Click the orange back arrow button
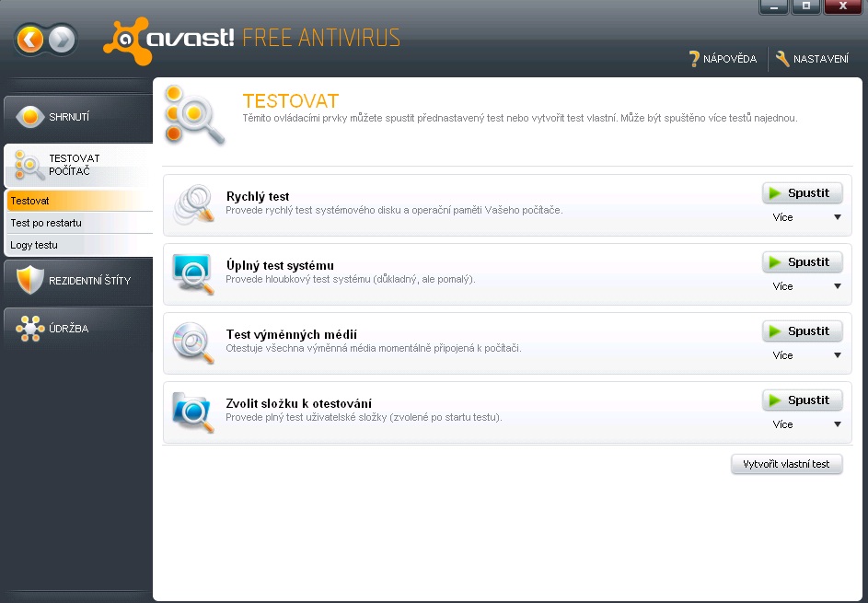Image resolution: width=868 pixels, height=603 pixels. tap(29, 40)
